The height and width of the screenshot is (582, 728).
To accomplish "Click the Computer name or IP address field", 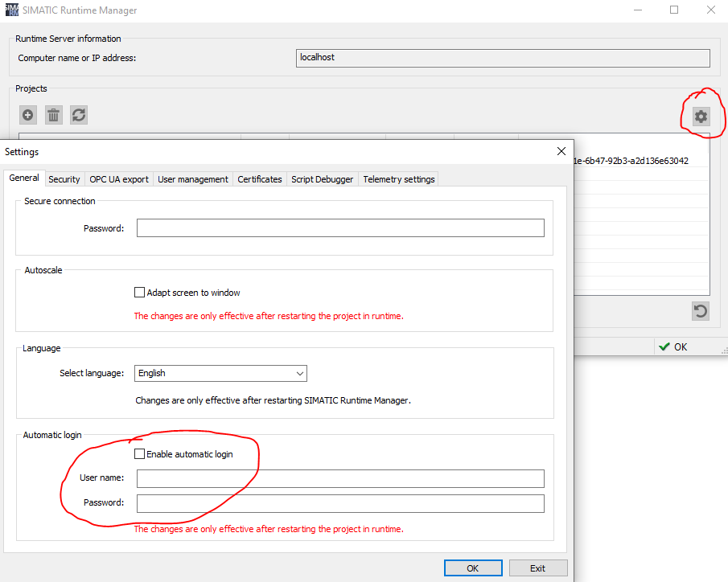I will click(x=503, y=58).
